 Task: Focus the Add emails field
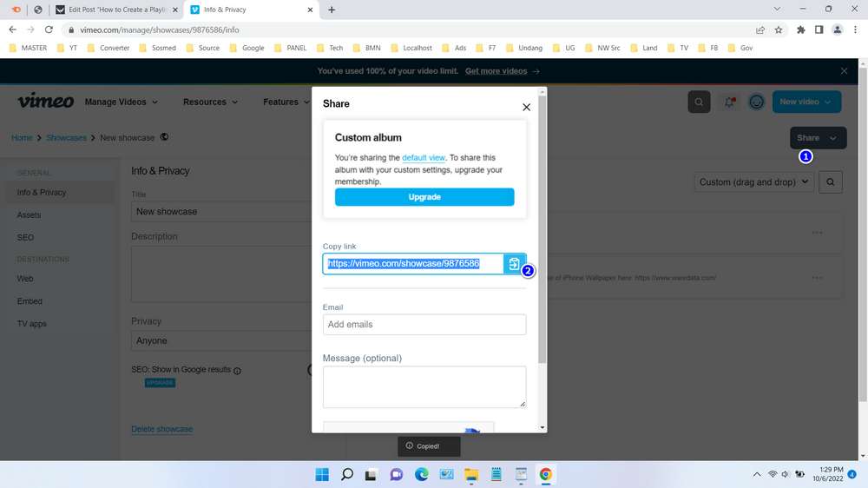[x=424, y=325]
